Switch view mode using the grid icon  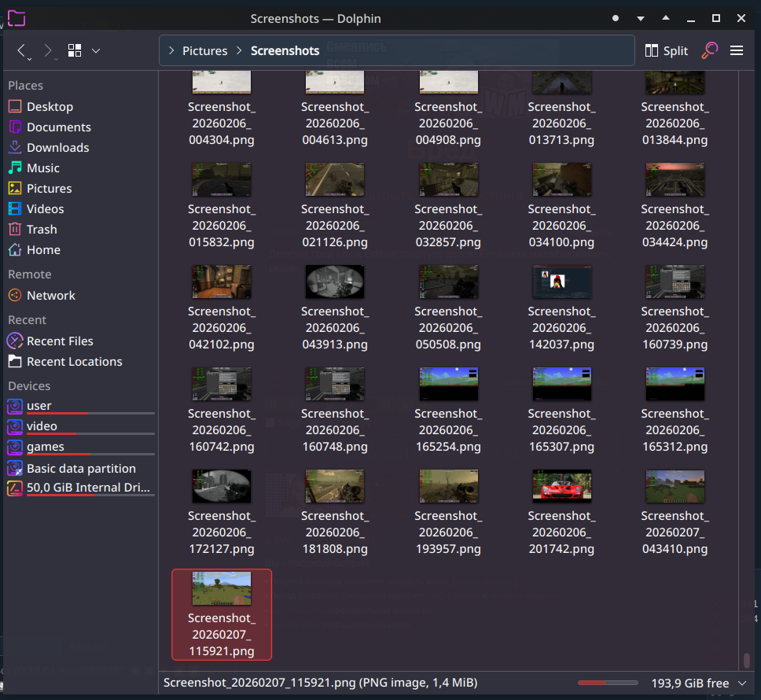pos(75,50)
